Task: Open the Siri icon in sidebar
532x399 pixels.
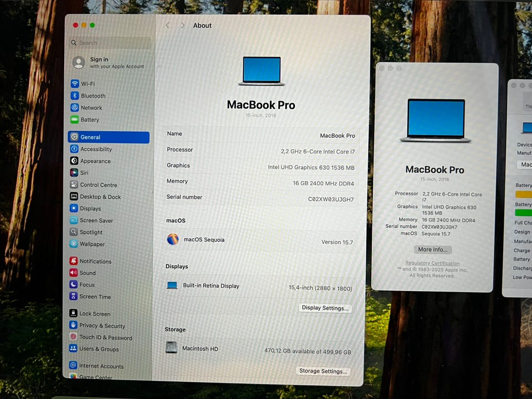Action: (x=74, y=173)
